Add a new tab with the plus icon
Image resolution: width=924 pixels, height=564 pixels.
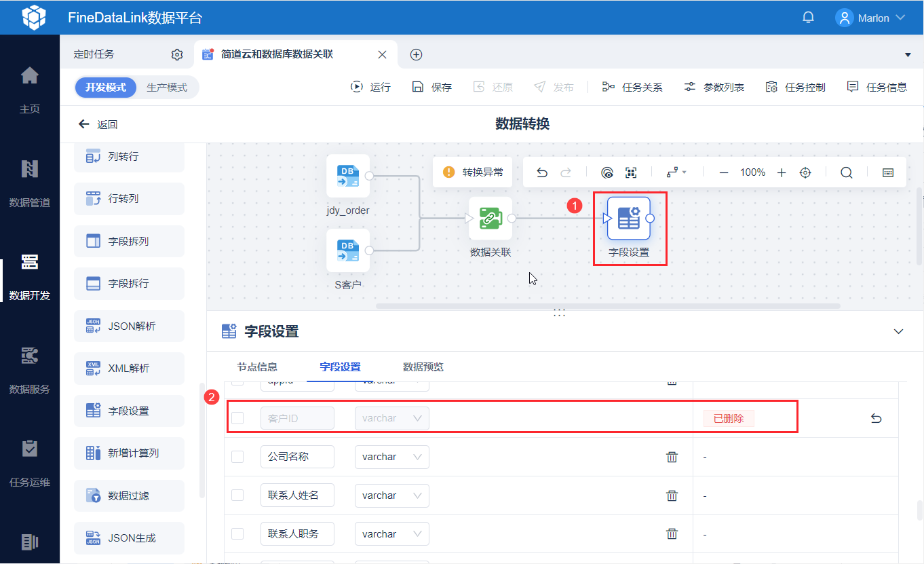(417, 54)
